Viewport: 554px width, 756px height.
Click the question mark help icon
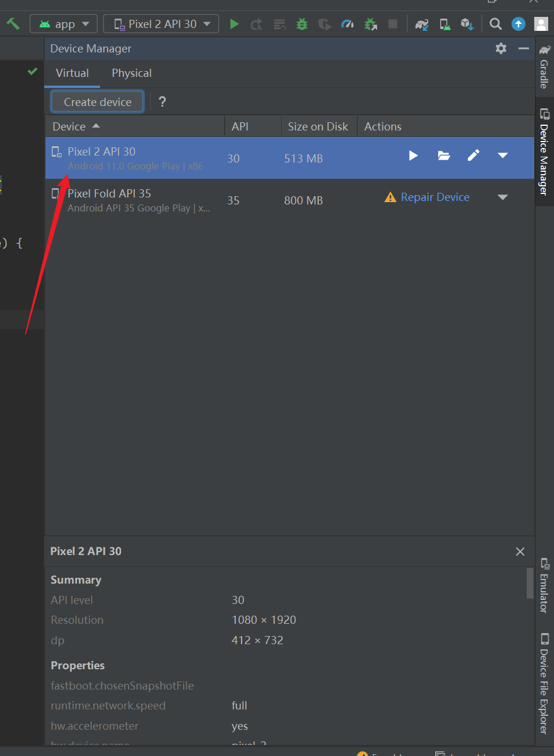tap(162, 102)
